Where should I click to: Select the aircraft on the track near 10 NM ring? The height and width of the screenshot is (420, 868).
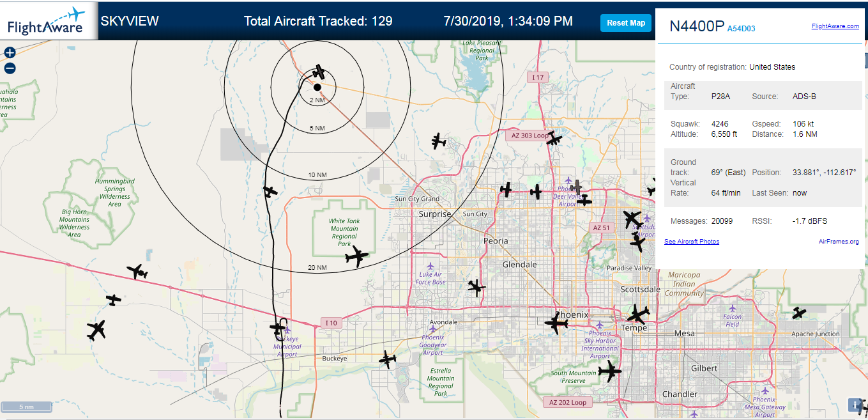[x=270, y=191]
